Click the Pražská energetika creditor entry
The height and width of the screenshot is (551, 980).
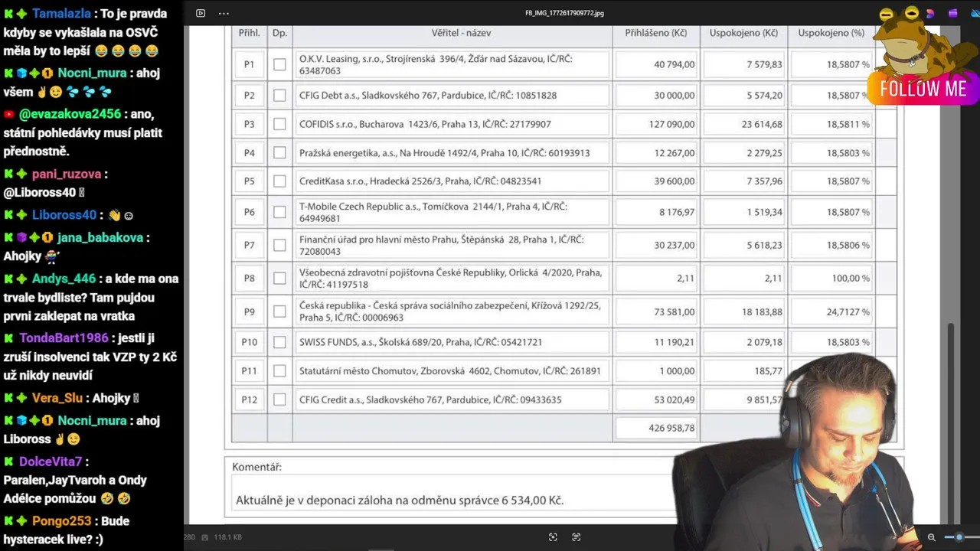444,153
